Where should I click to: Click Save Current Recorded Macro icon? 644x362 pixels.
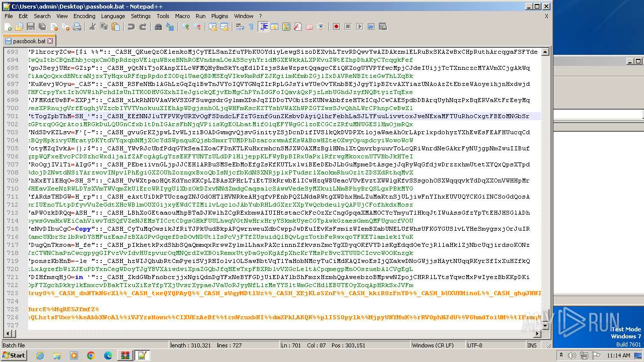point(382,27)
